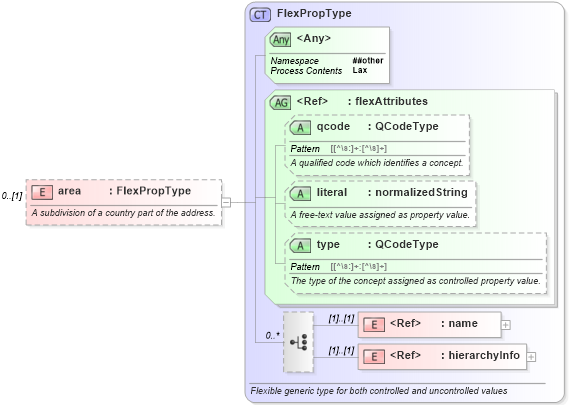Click the sequence compositor icon
The height and width of the screenshot is (405, 569).
pos(298,342)
